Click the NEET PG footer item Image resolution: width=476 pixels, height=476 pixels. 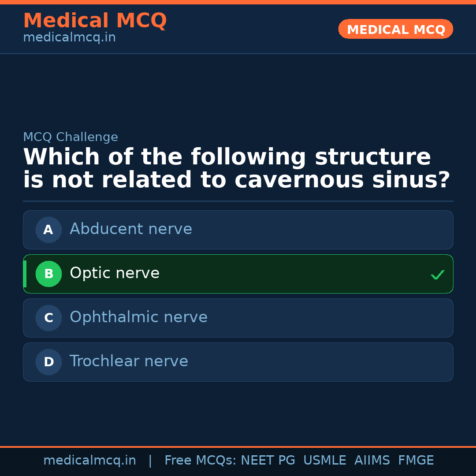(x=268, y=460)
